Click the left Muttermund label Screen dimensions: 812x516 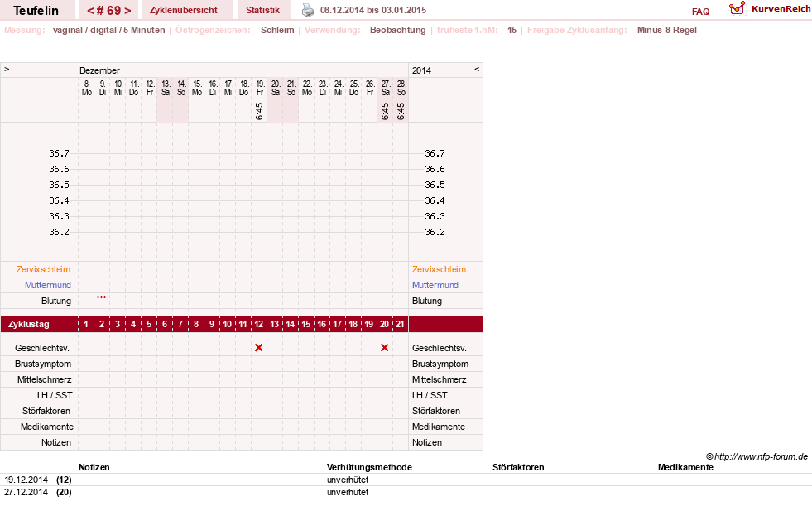coord(48,285)
